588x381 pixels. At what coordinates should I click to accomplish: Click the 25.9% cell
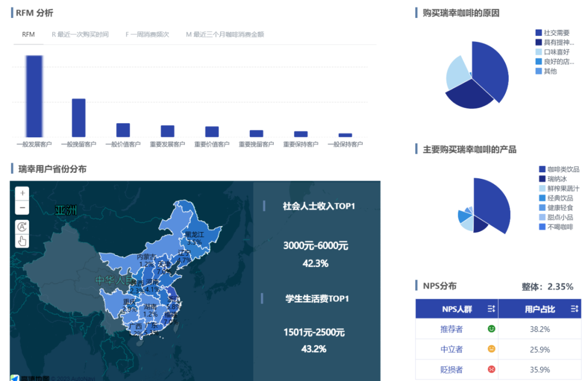pyautogui.click(x=540, y=349)
